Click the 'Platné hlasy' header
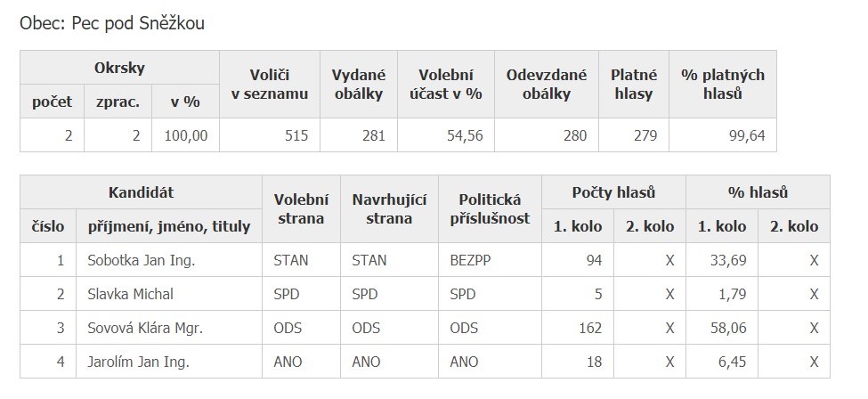The height and width of the screenshot is (399, 868). point(634,85)
